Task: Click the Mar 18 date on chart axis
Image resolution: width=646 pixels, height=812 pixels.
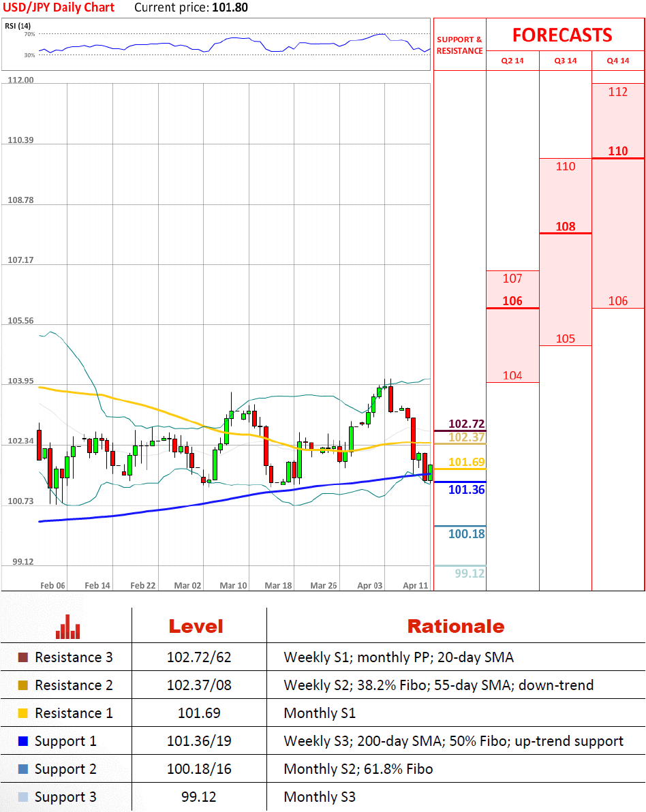Action: coord(278,585)
